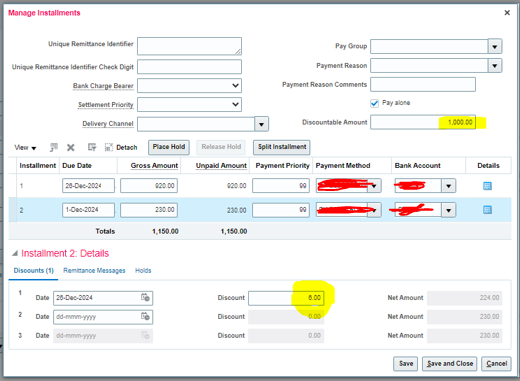
Task: Click the Cancel button
Action: coord(496,363)
